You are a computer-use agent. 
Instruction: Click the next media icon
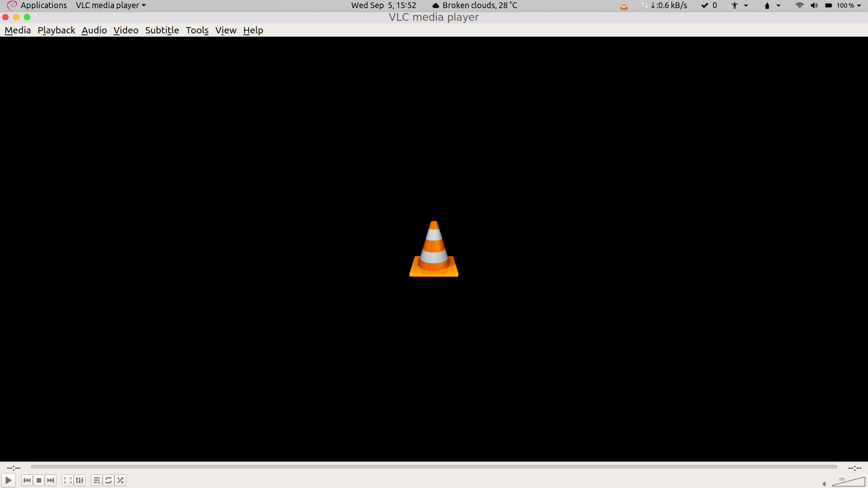click(50, 480)
